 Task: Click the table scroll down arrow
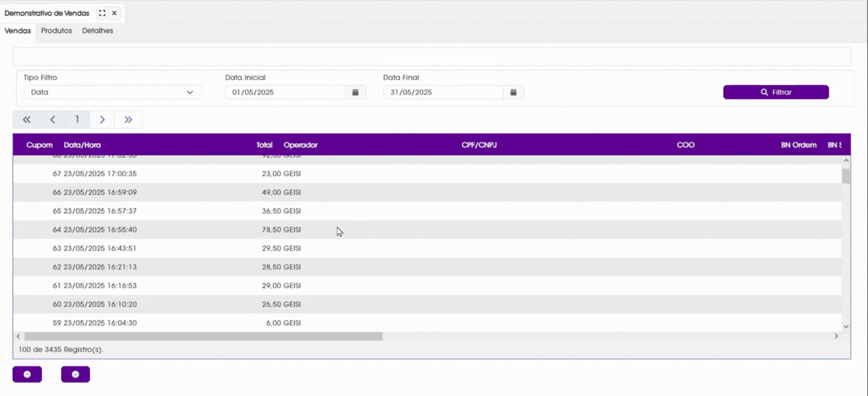pos(846,327)
